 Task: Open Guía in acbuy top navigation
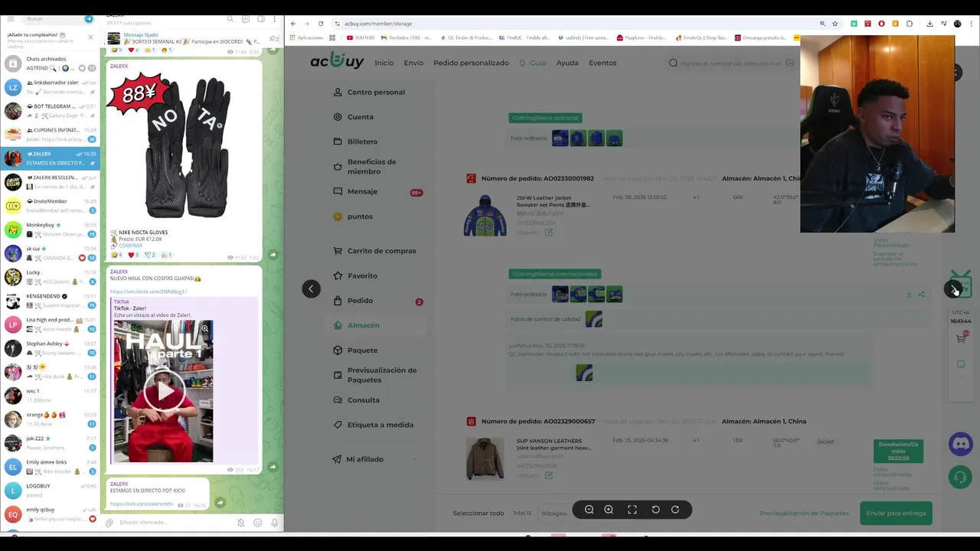point(533,63)
